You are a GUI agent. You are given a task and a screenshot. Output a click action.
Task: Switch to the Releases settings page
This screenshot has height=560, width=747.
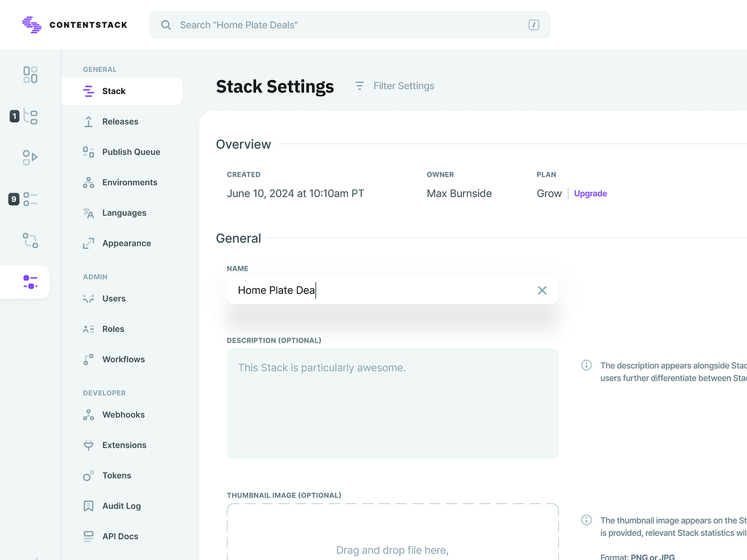[120, 121]
